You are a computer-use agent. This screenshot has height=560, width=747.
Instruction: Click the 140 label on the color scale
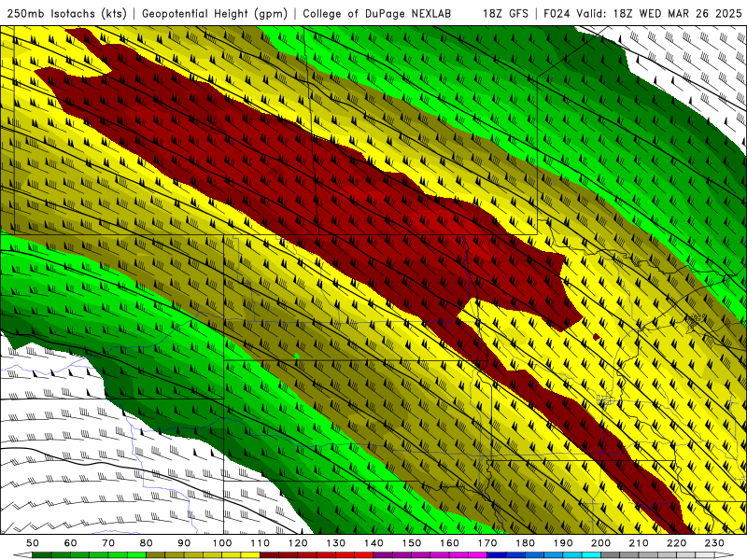[373, 543]
